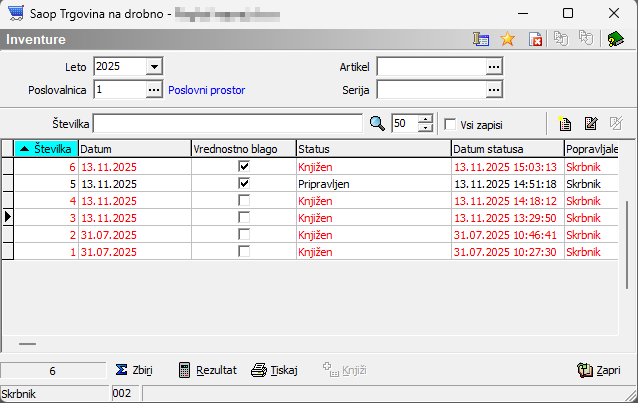This screenshot has width=638, height=403.
Task: Toggle Vrednostno blago checkbox in row 1
Action: coord(244,252)
